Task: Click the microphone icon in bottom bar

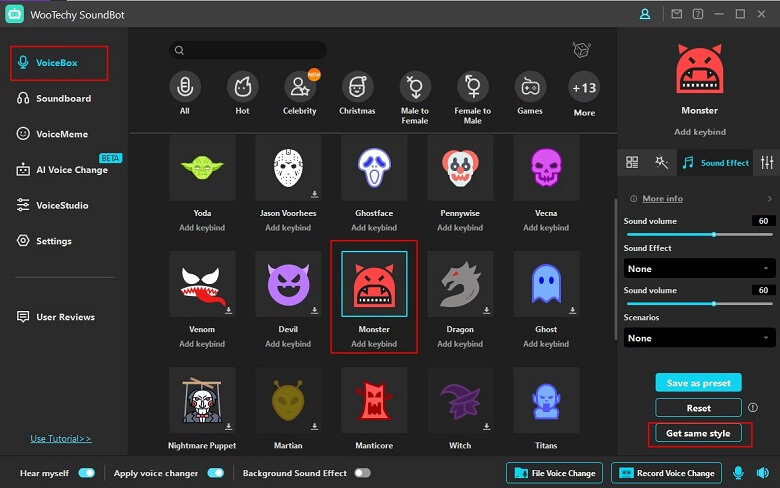Action: point(739,473)
